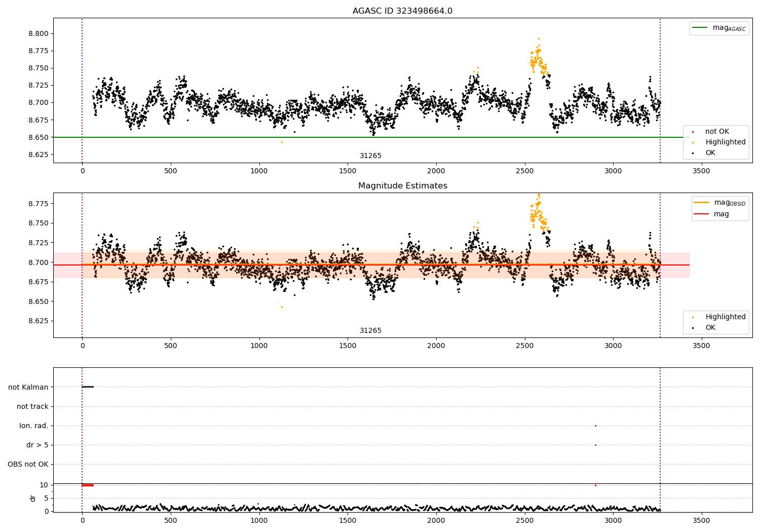Click the 2500 x-tick of the bottom plot

pos(524,520)
